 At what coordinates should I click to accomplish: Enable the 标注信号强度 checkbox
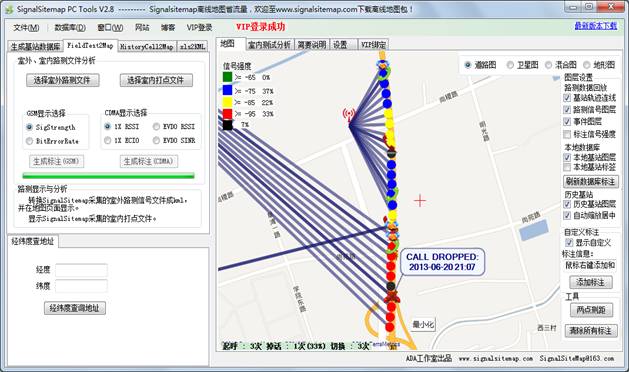tap(567, 134)
